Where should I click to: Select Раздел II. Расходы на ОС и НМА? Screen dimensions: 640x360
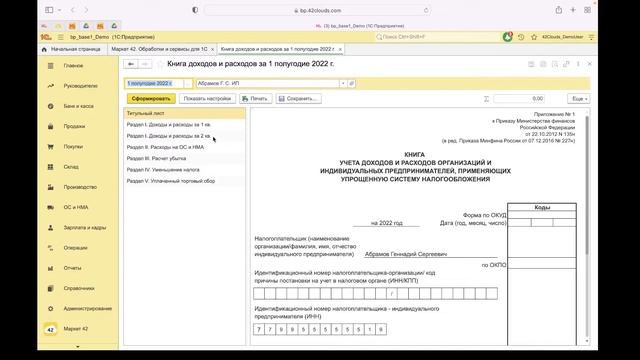tap(184, 147)
